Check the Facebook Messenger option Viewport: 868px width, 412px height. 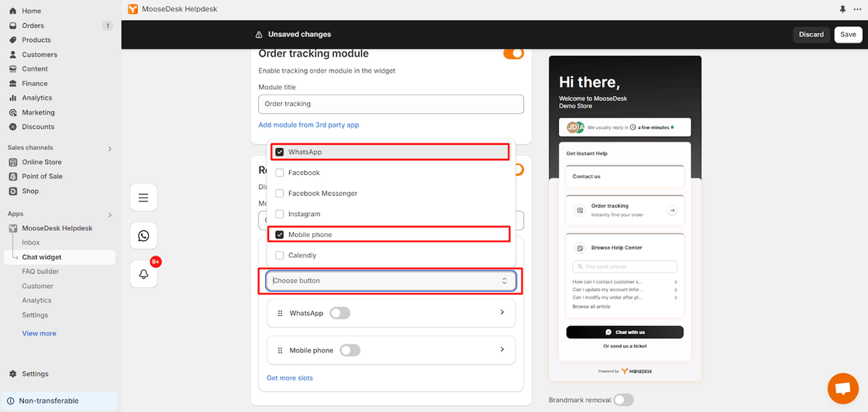pos(280,194)
